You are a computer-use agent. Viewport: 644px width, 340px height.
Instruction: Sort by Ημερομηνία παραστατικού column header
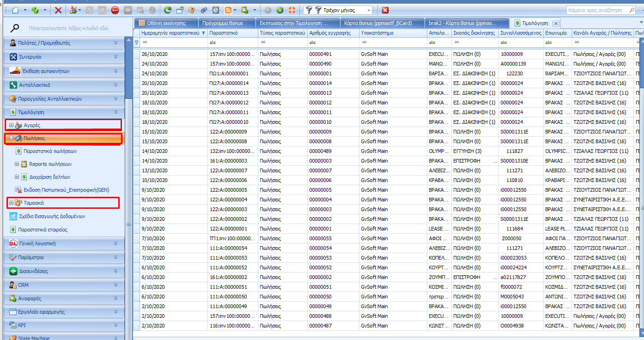[x=170, y=33]
